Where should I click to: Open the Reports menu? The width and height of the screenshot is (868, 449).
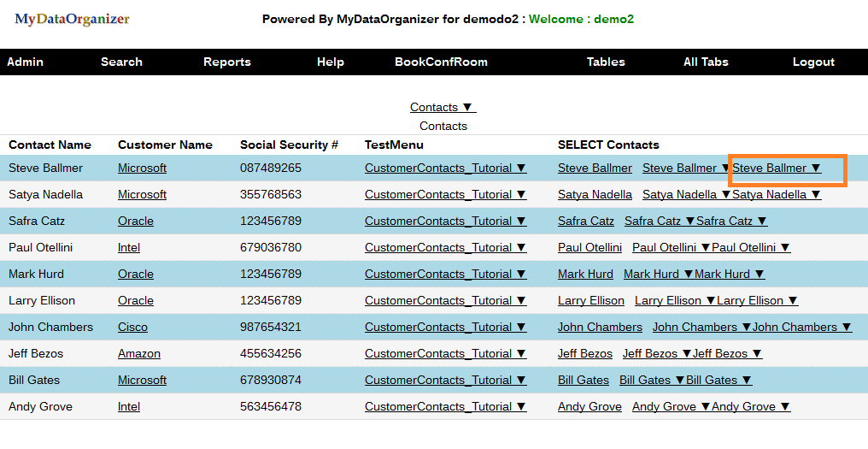click(x=227, y=62)
